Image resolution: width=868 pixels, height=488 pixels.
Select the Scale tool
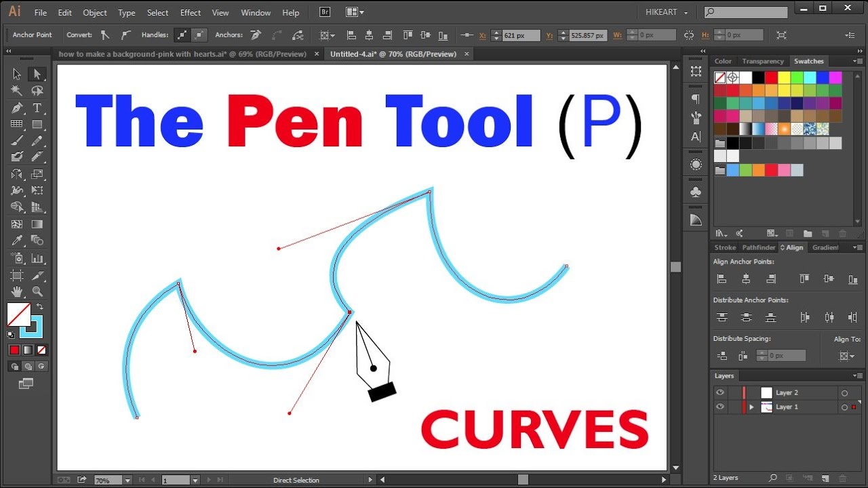37,174
